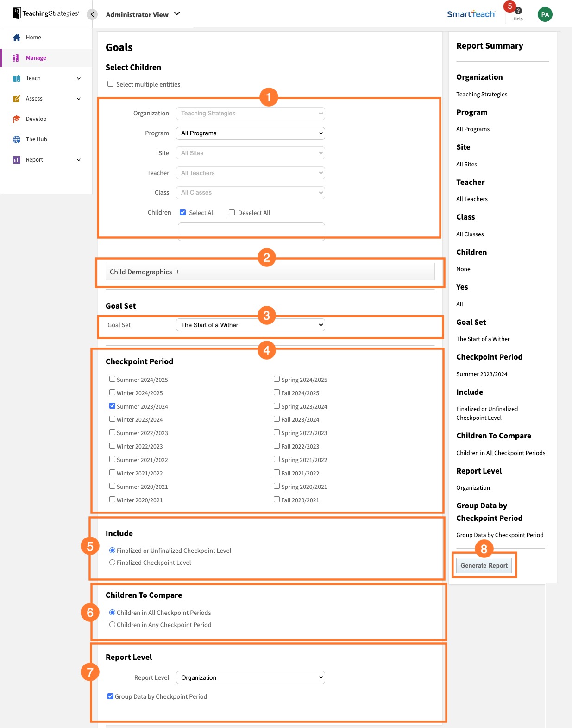Collapse the sidebar with arrow button

coord(92,14)
